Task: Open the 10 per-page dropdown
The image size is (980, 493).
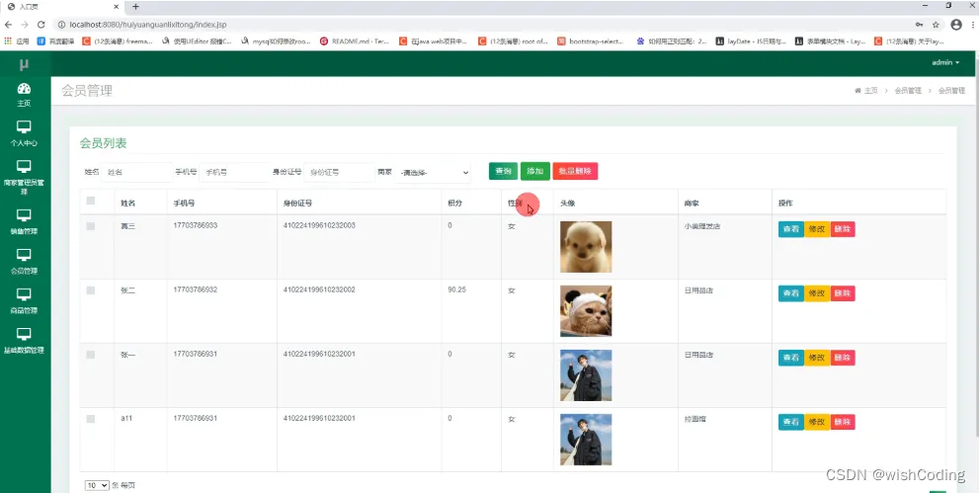Action: [97, 485]
